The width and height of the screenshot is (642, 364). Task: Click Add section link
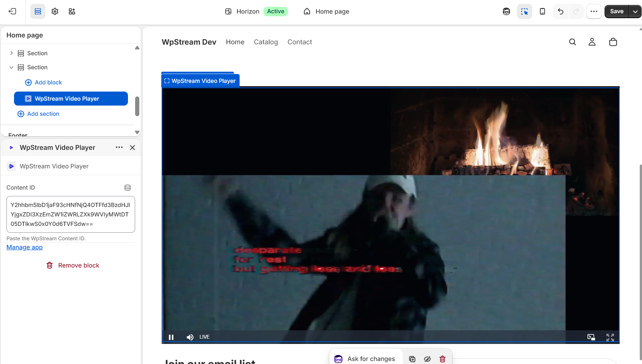39,114
